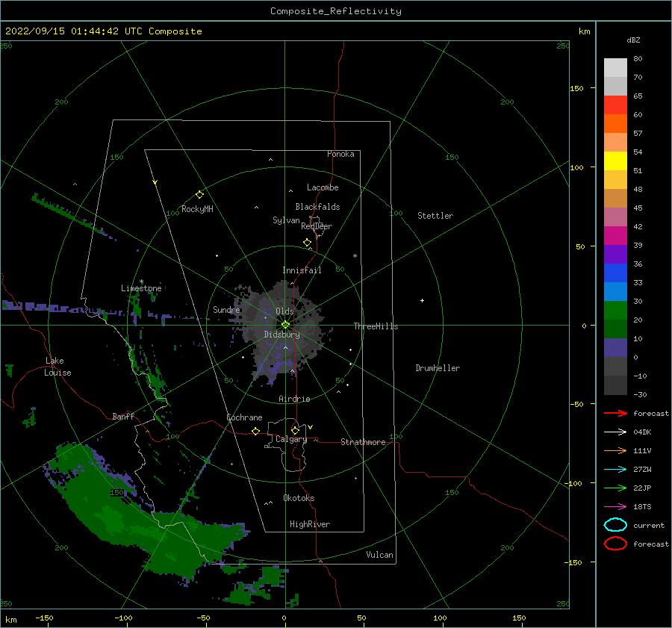Select the Strathmore label
Viewport: 672px width, 628px height.
pos(363,442)
